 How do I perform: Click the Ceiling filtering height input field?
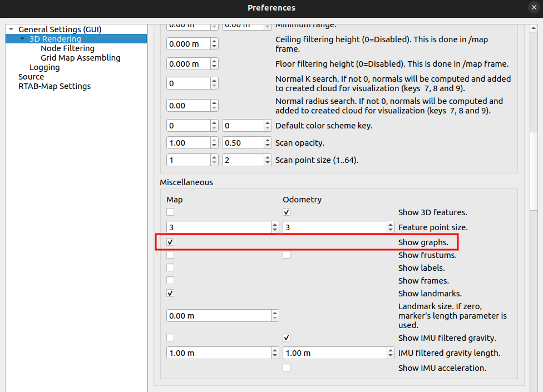(188, 44)
